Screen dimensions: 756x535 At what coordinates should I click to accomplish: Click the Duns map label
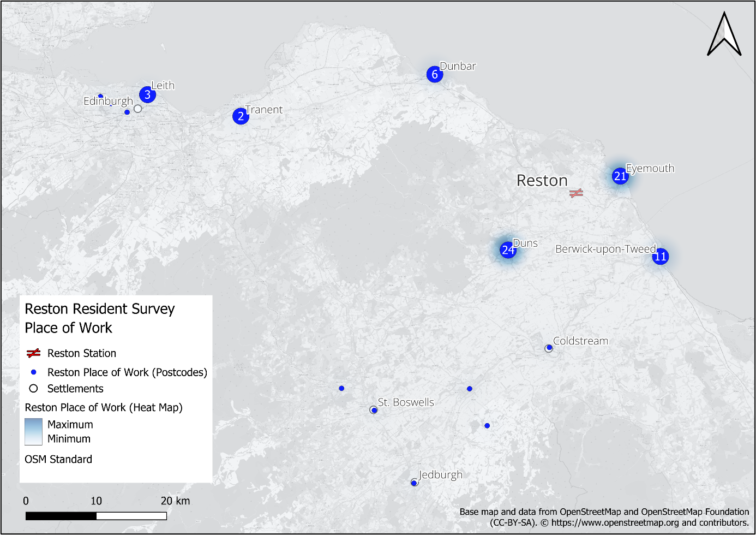(x=525, y=243)
